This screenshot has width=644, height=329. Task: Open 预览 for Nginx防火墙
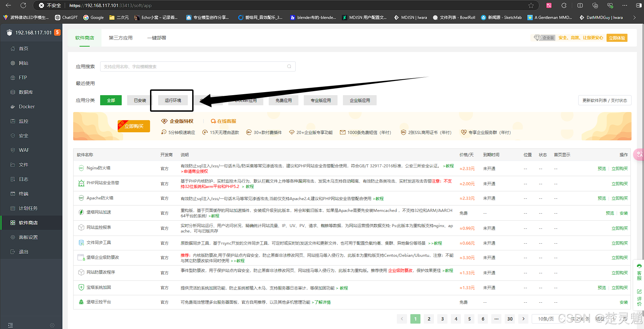pos(602,169)
